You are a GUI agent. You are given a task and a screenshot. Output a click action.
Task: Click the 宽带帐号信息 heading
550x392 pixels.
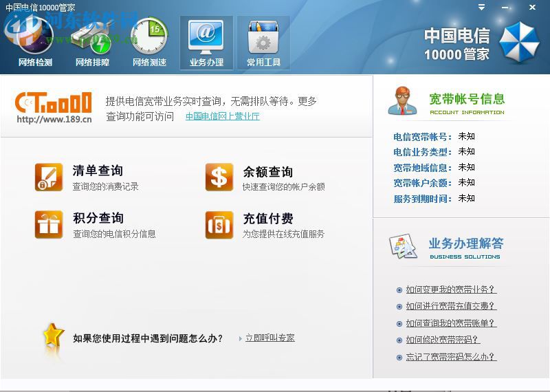click(467, 99)
